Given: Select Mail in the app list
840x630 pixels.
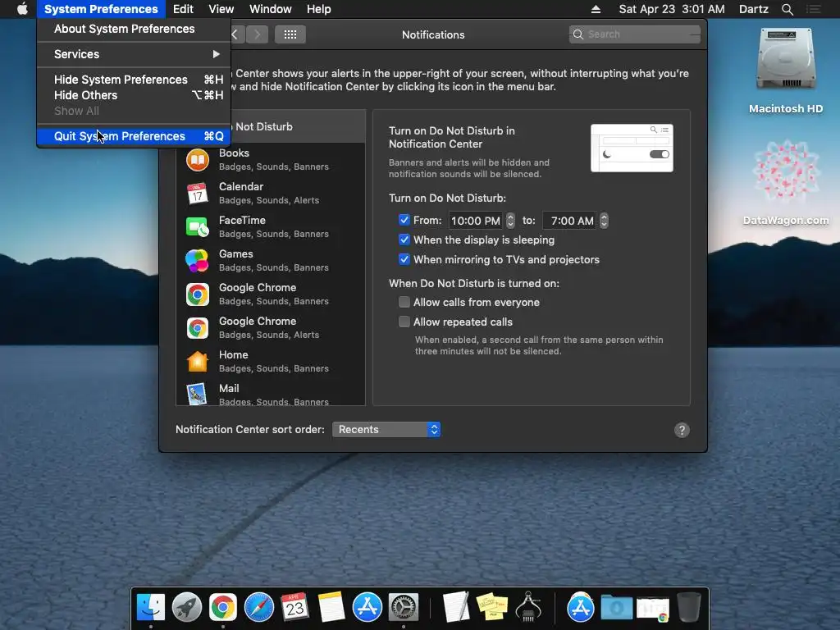Looking at the screenshot, I should pos(271,395).
